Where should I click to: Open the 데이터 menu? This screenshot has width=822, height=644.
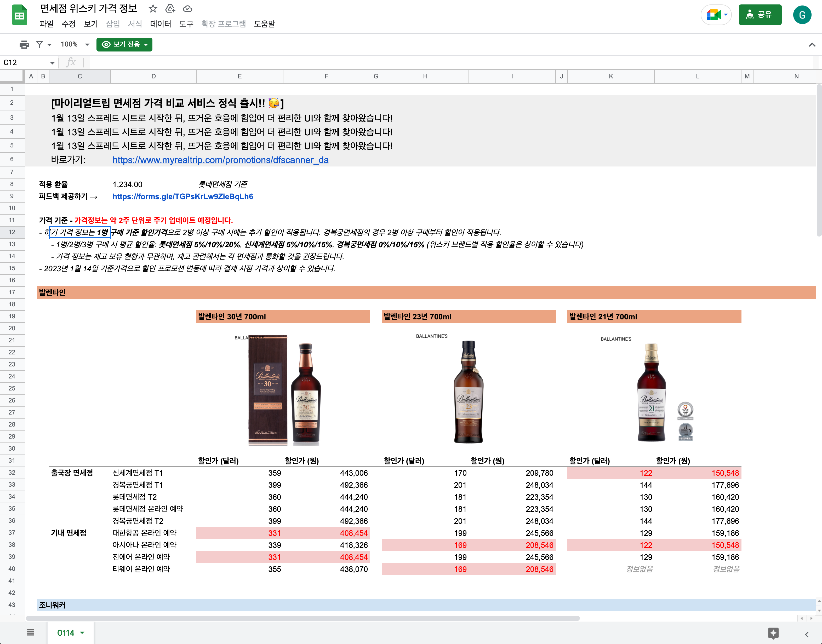161,24
